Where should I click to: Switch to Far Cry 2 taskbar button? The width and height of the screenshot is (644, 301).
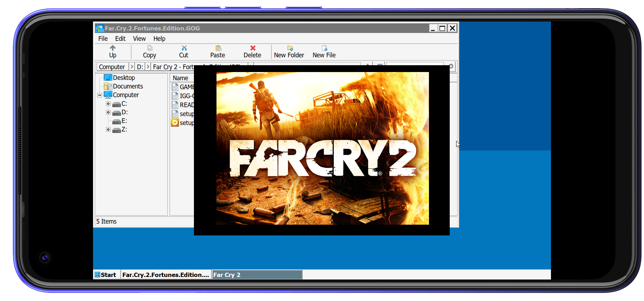click(257, 275)
